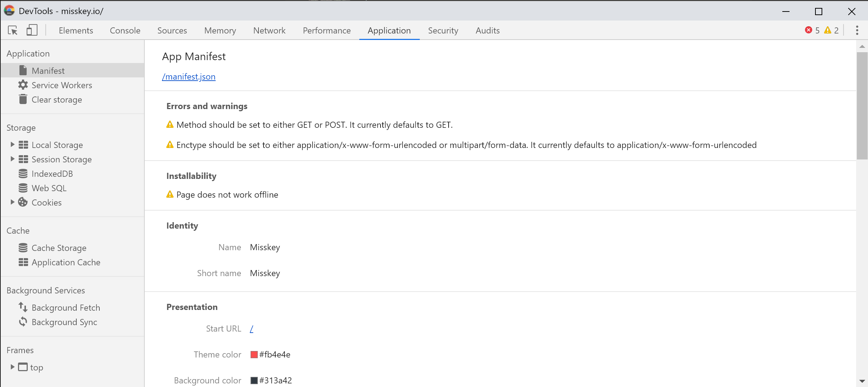Click the Web SQL database icon
This screenshot has height=387, width=868.
coord(23,188)
